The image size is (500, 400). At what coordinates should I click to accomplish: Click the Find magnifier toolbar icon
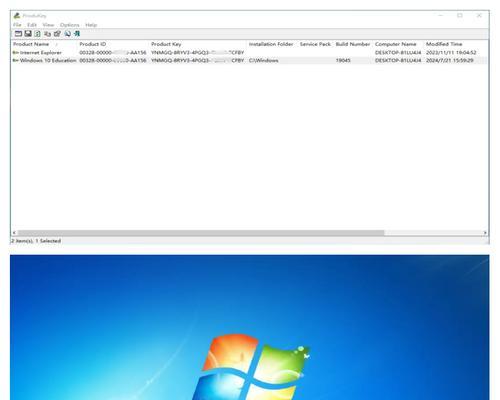pos(68,34)
